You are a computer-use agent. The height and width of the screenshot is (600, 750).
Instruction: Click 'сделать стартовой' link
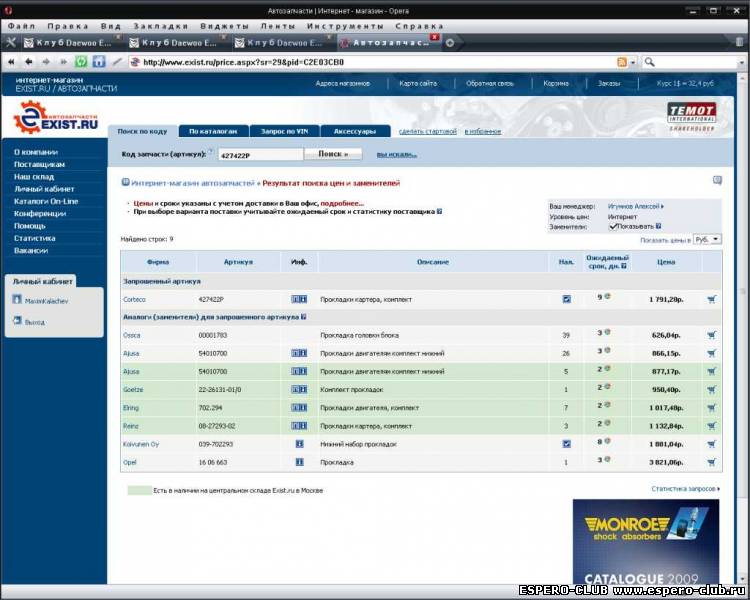click(428, 132)
